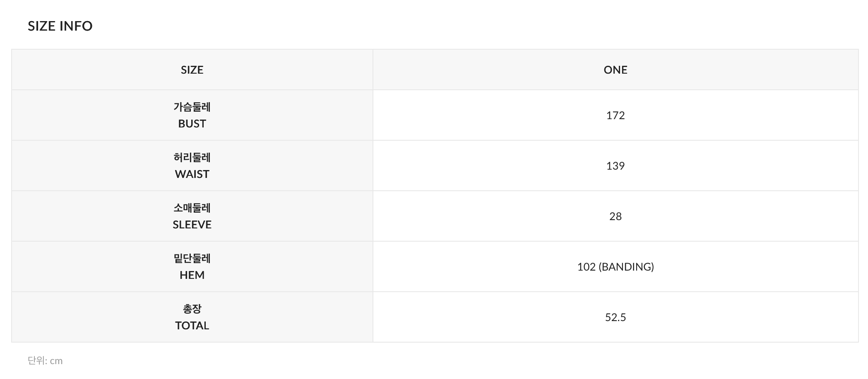This screenshot has width=868, height=379.
Task: Select the SIZE column header cell
Action: point(192,70)
